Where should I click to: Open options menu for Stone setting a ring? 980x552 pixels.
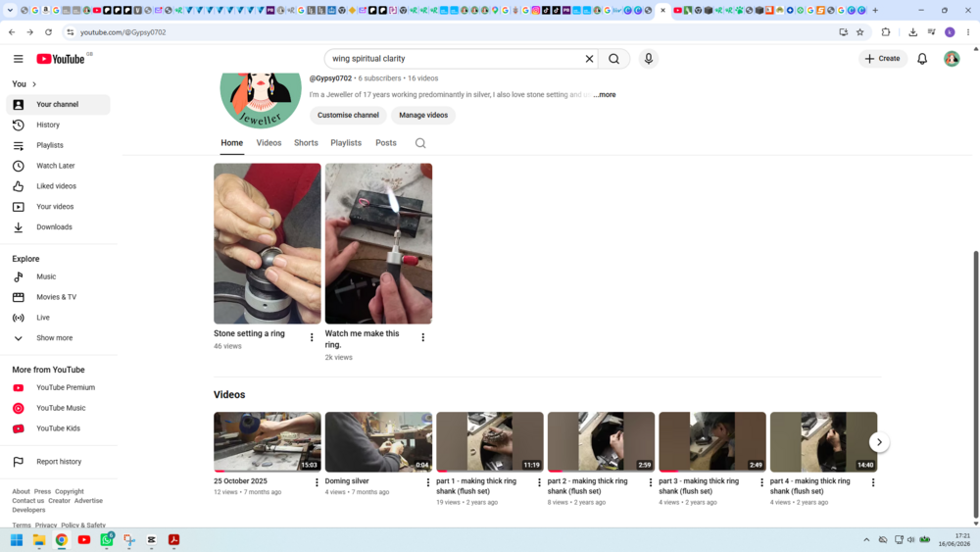[x=312, y=337]
